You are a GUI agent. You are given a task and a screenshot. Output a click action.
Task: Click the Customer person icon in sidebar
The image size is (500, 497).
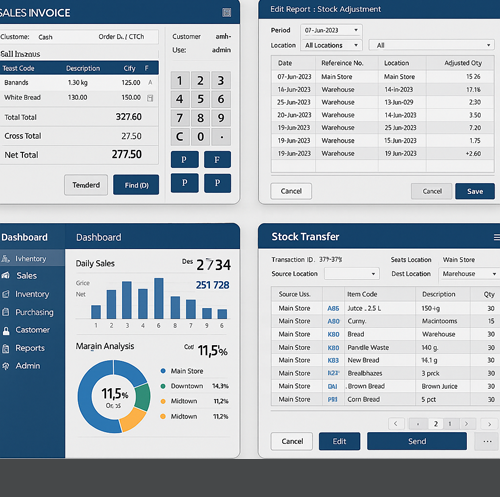pyautogui.click(x=6, y=330)
